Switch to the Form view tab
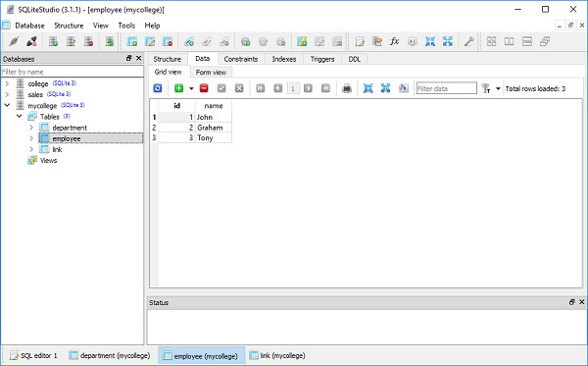 coord(211,72)
